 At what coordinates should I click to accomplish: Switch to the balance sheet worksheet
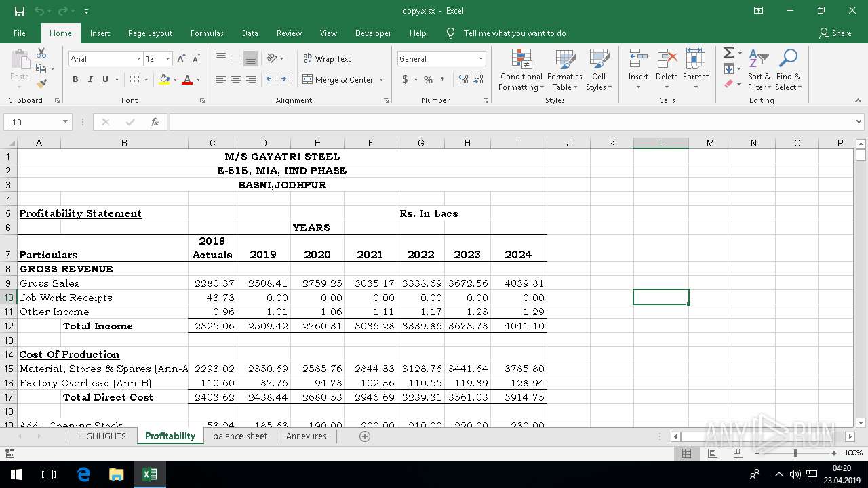point(240,436)
